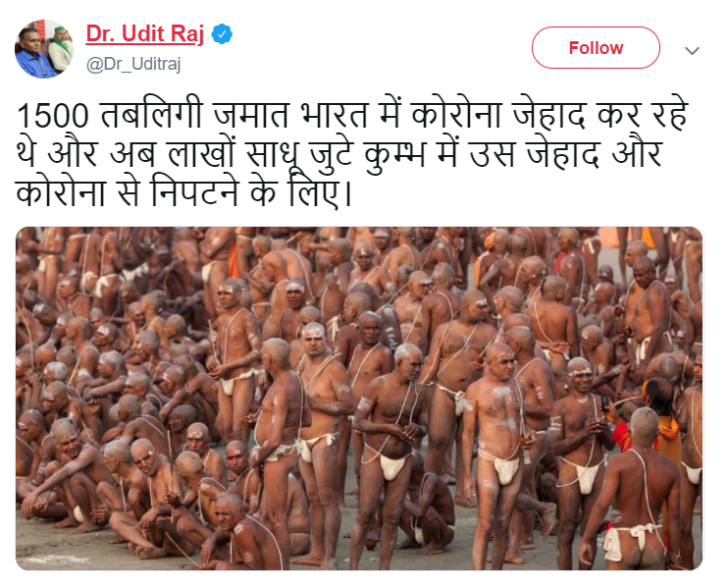Click the tweet's last line starting कोरोना से

pos(182,191)
